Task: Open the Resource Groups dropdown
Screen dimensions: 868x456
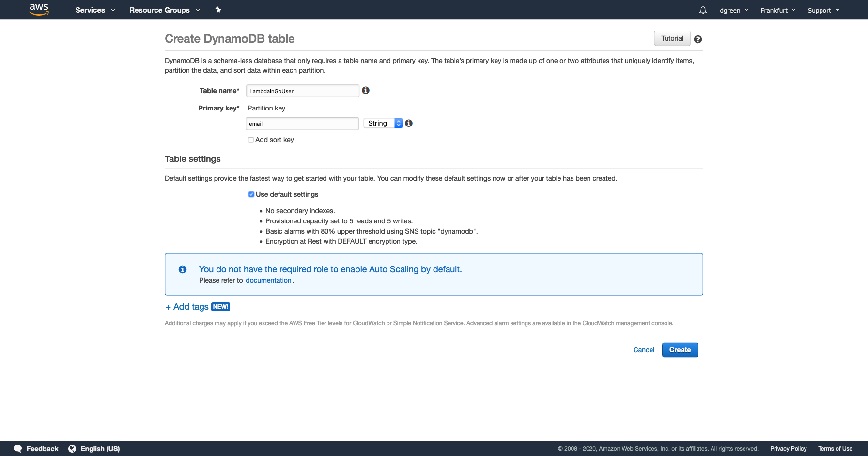Action: tap(165, 10)
